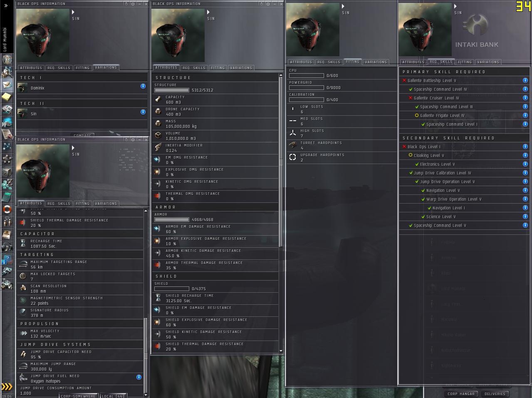Click the Deliveries button
Viewport: 532px width, 398px height.
click(x=495, y=393)
